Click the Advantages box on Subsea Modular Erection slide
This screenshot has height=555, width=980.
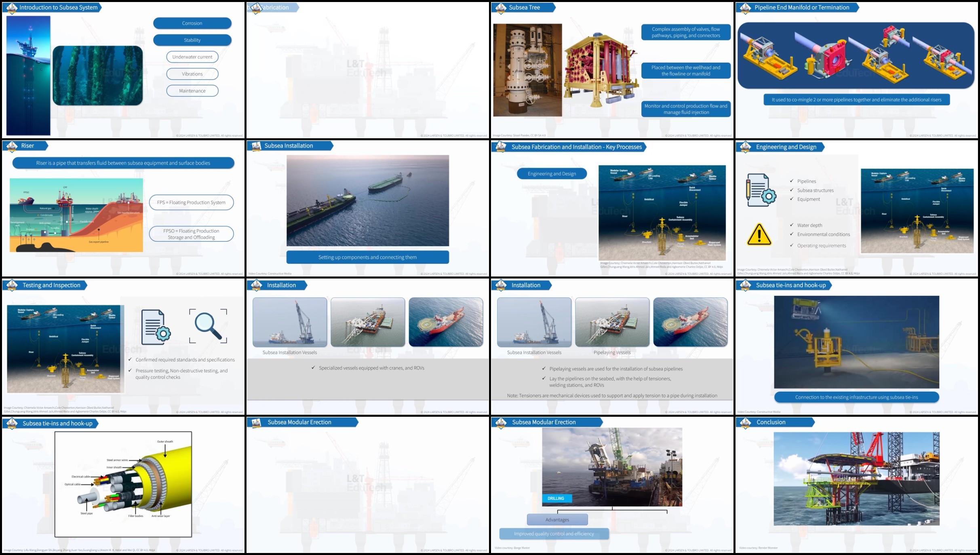557,520
